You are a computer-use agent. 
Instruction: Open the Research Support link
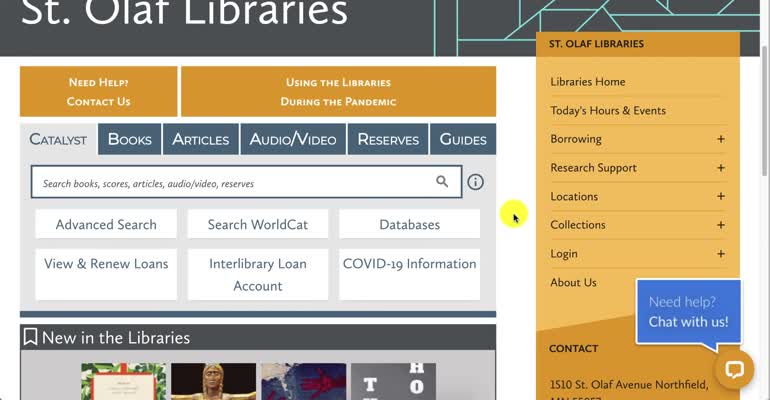(x=593, y=168)
